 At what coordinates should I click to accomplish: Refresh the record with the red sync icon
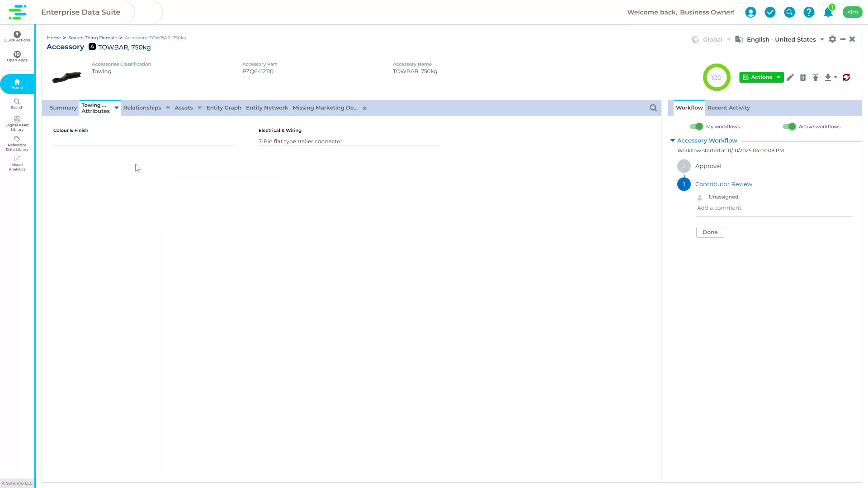[x=846, y=77]
